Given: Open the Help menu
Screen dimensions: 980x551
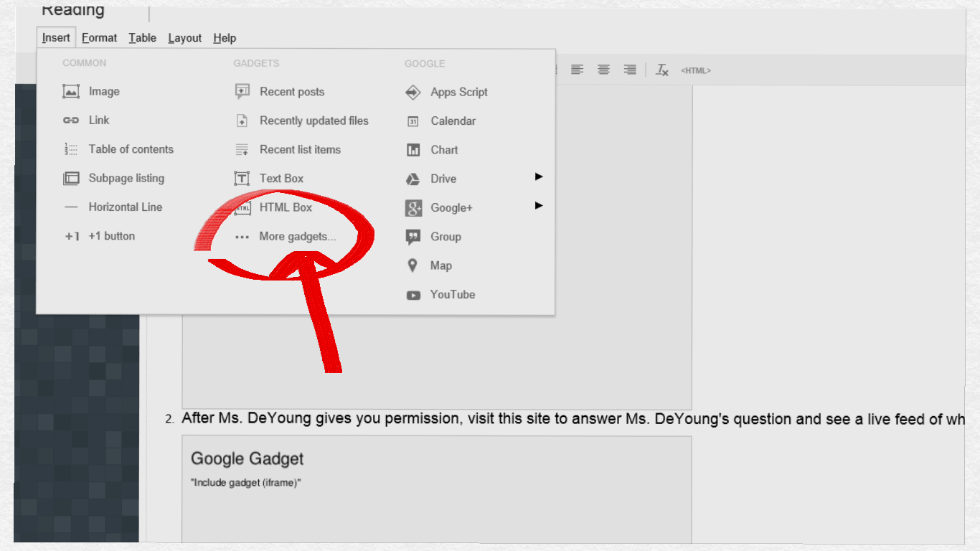Looking at the screenshot, I should pos(225,38).
